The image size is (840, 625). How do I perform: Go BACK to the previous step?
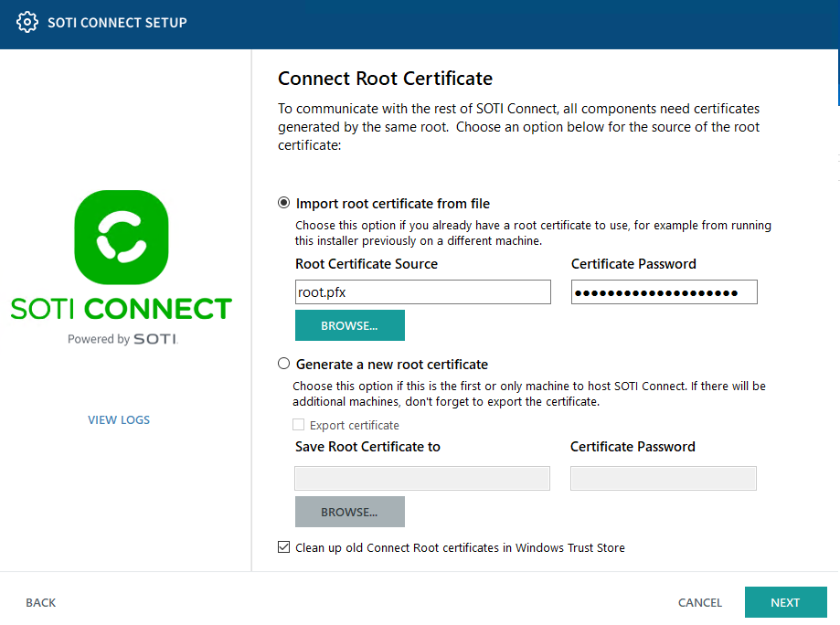coord(40,602)
